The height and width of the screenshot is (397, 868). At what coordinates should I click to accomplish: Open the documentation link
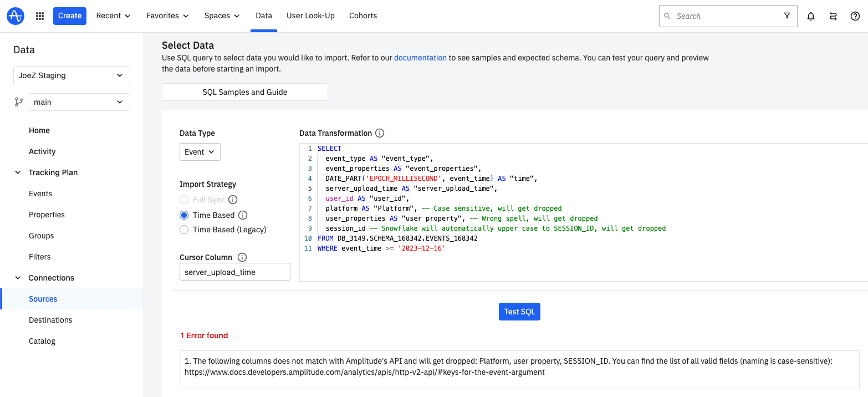click(x=420, y=58)
